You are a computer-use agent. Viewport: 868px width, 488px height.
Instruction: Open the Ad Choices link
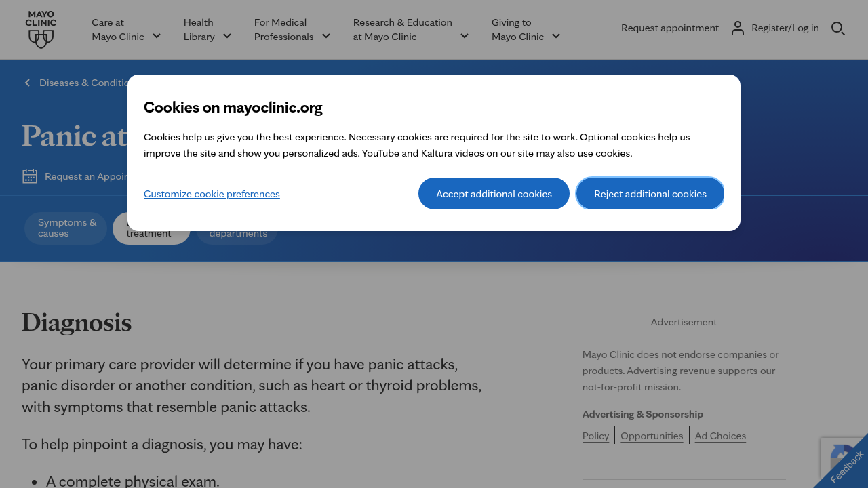pyautogui.click(x=720, y=436)
